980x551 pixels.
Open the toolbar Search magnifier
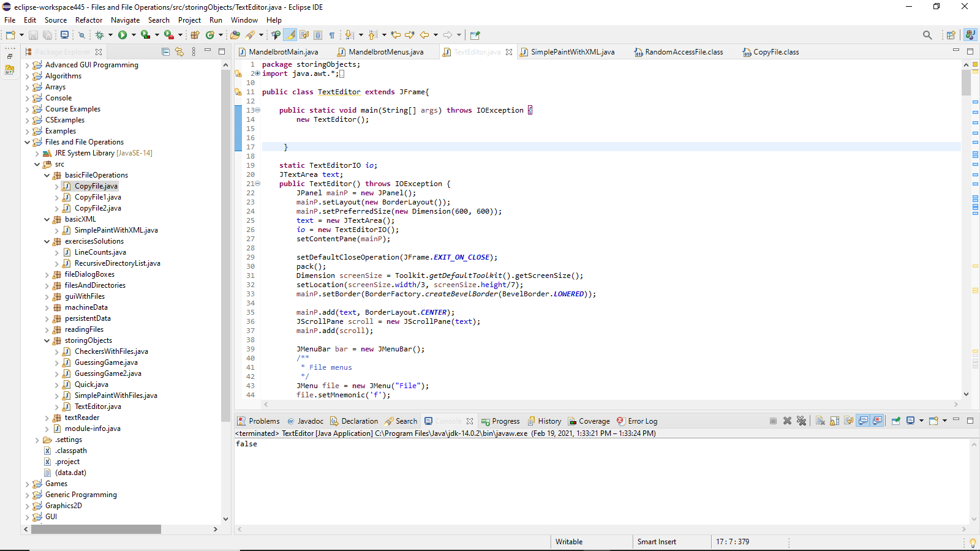pyautogui.click(x=927, y=35)
